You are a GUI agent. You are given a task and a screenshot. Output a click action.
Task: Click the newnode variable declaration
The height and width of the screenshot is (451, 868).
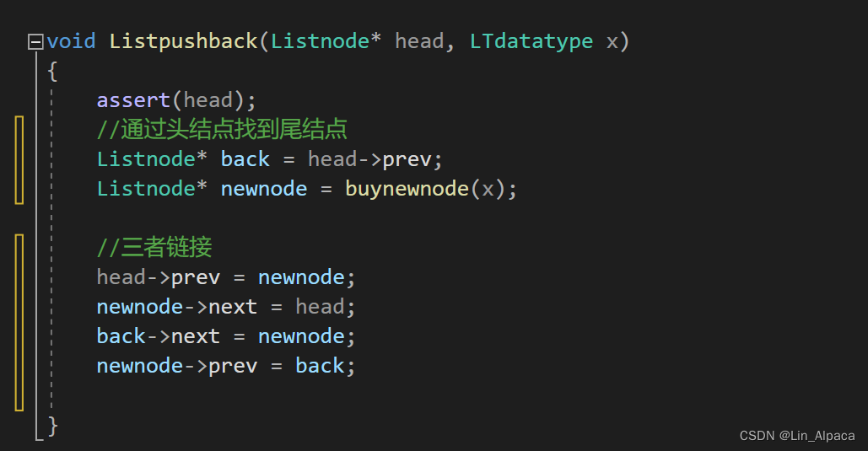[263, 190]
